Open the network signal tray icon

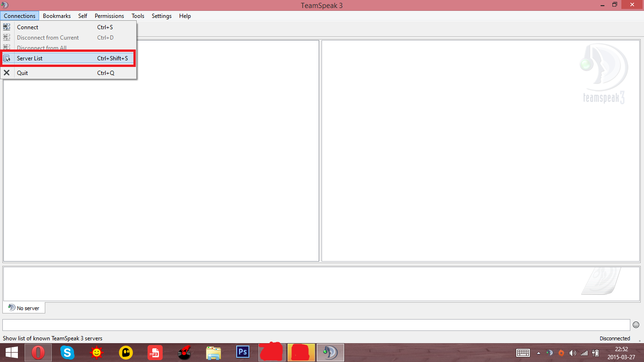coord(584,353)
